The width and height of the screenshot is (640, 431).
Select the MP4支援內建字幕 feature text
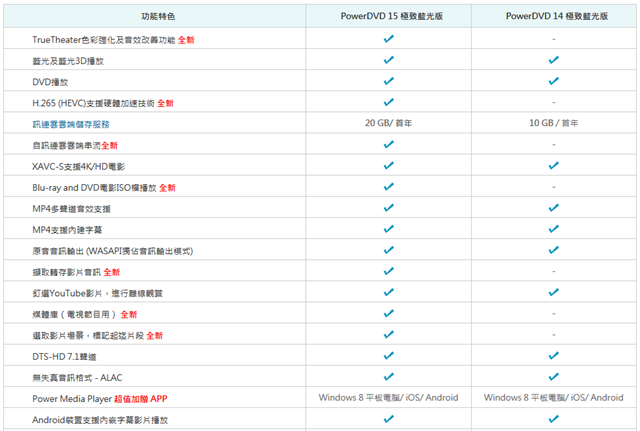pos(67,230)
